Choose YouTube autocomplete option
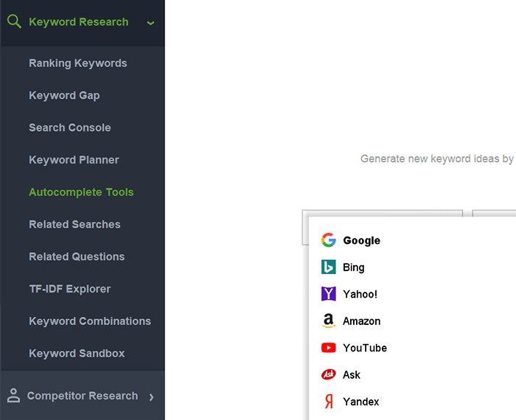The height and width of the screenshot is (420, 516). [x=365, y=348]
